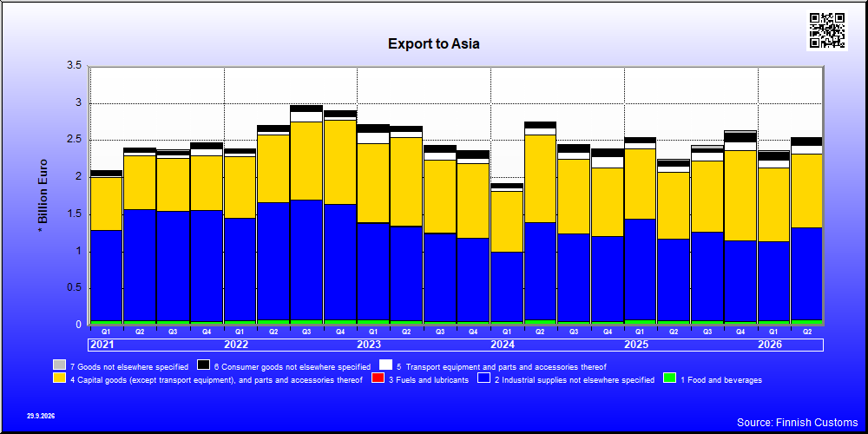Click the 2023 Q1 white bar segment
Image resolution: width=868 pixels, height=434 pixels.
coord(373,138)
